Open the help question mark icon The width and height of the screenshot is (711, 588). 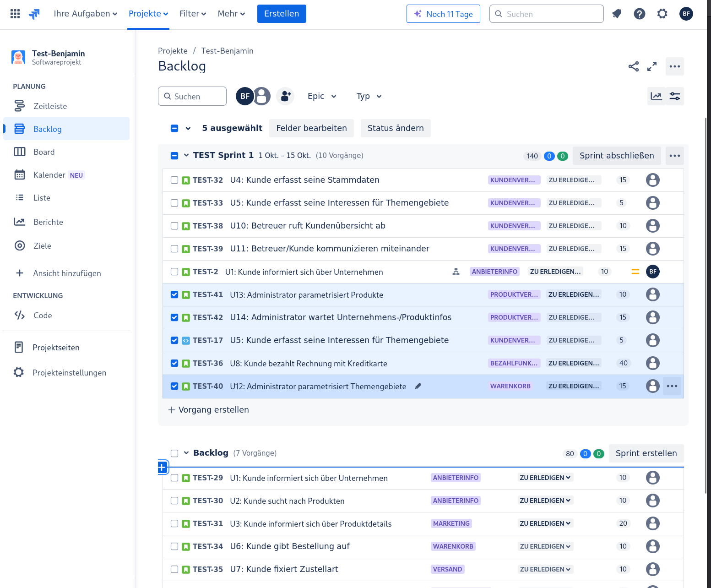[639, 14]
